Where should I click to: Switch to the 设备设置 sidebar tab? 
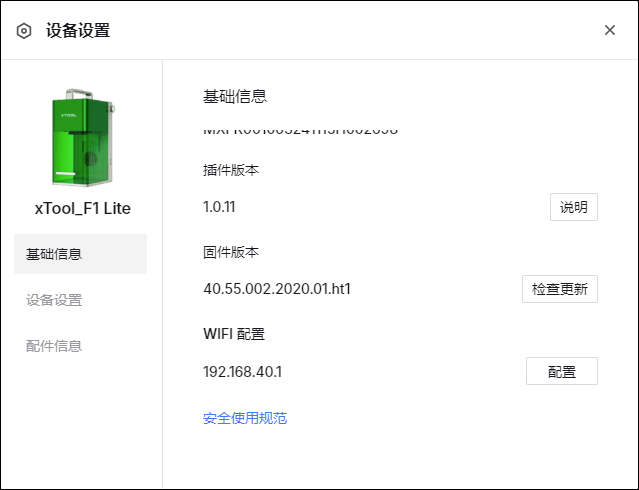[x=54, y=300]
